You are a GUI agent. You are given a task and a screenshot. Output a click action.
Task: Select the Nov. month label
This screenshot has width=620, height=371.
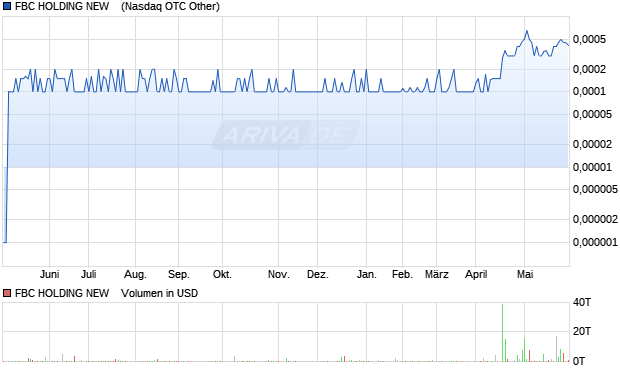pos(279,274)
